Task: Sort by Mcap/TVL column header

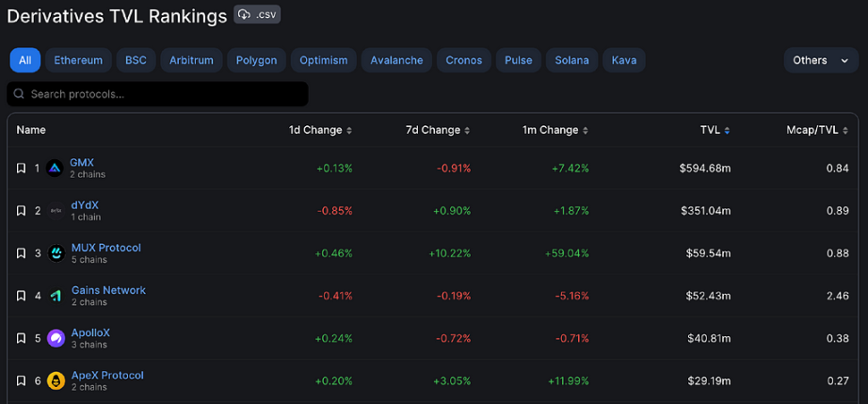Action: (x=817, y=130)
